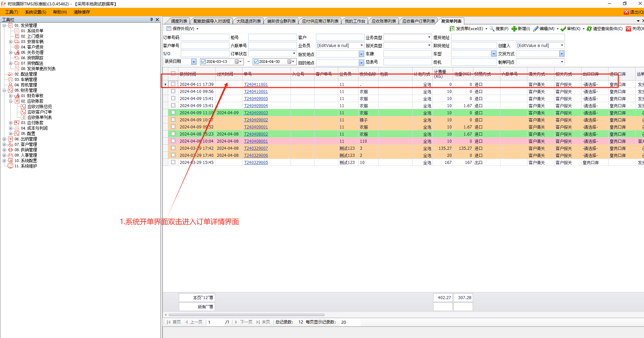Click the red 退出 icon top right
Image resolution: width=644 pixels, height=338 pixels.
626,12
